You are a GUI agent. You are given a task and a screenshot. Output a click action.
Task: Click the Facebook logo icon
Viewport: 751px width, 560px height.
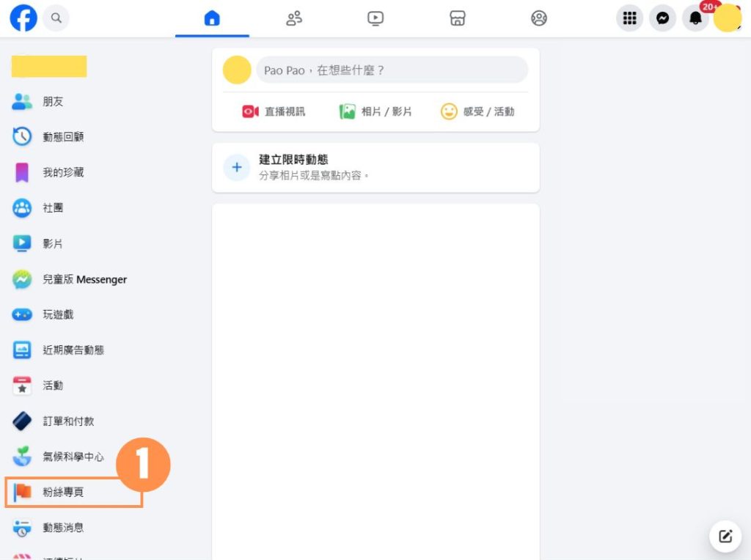click(x=23, y=18)
